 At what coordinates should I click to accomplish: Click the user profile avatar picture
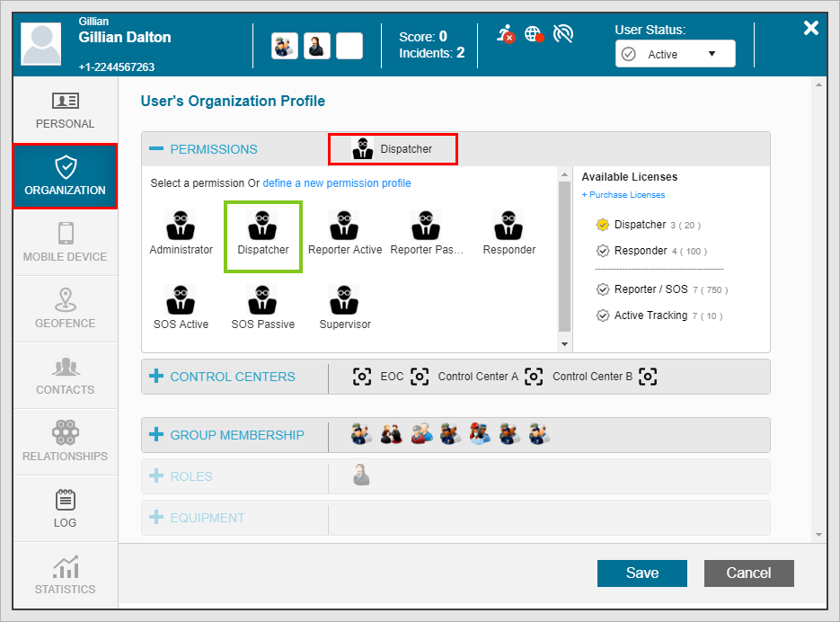[42, 45]
